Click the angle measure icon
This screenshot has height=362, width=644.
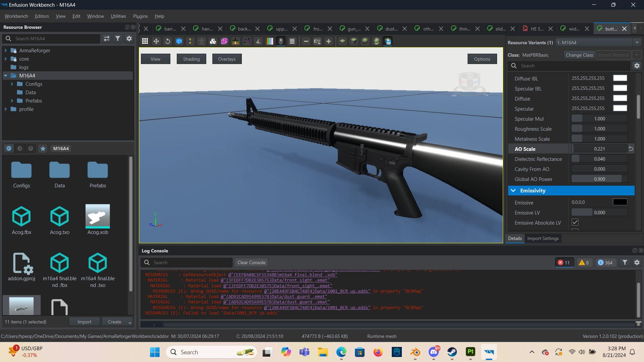[258, 41]
